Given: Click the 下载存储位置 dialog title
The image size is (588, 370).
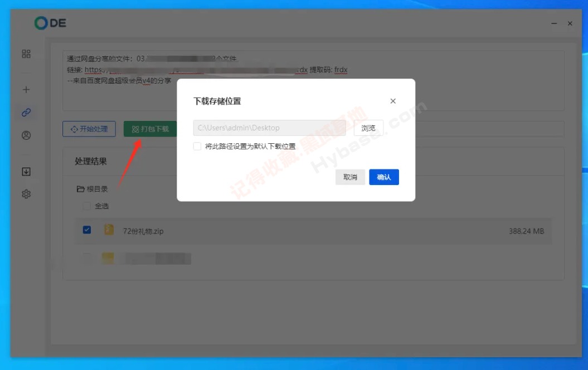Looking at the screenshot, I should 217,101.
